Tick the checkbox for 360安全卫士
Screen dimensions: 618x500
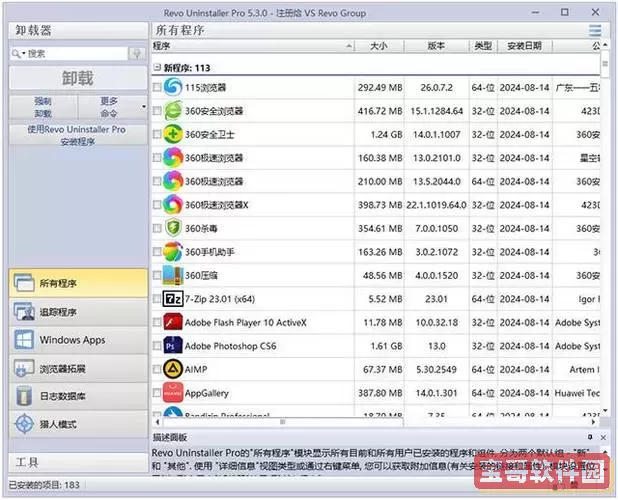pyautogui.click(x=157, y=134)
